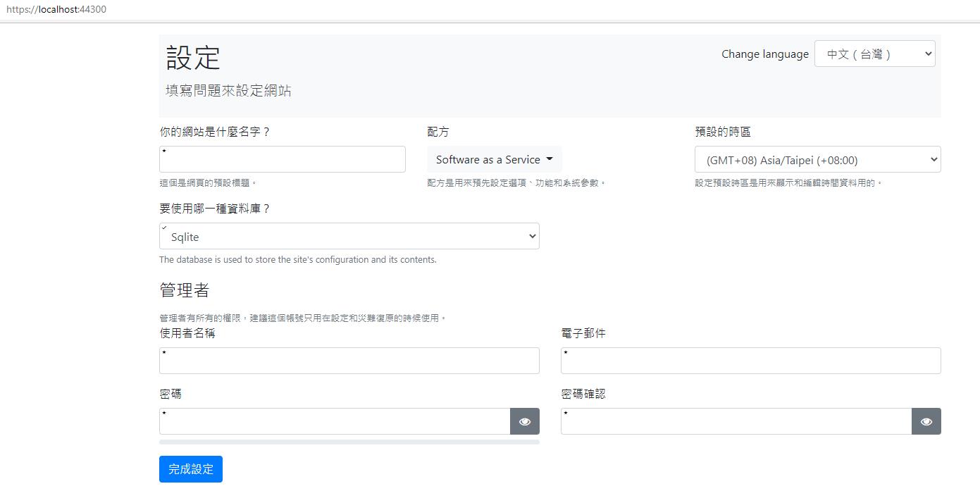Open the 預設的時區 timezone selector

point(818,159)
